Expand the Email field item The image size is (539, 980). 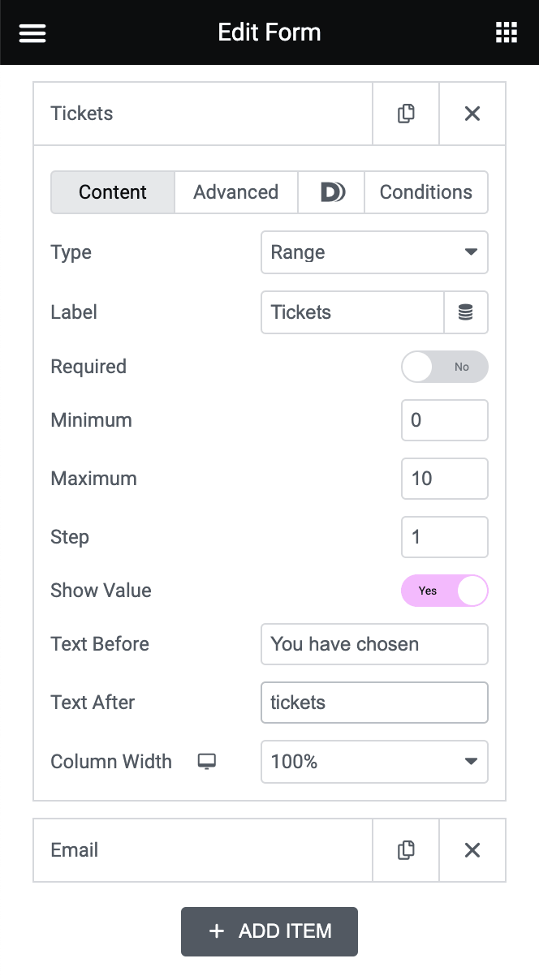point(203,850)
